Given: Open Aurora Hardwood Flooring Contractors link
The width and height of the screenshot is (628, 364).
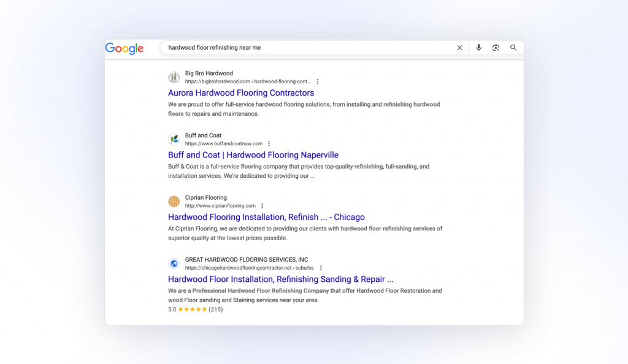Looking at the screenshot, I should 241,93.
